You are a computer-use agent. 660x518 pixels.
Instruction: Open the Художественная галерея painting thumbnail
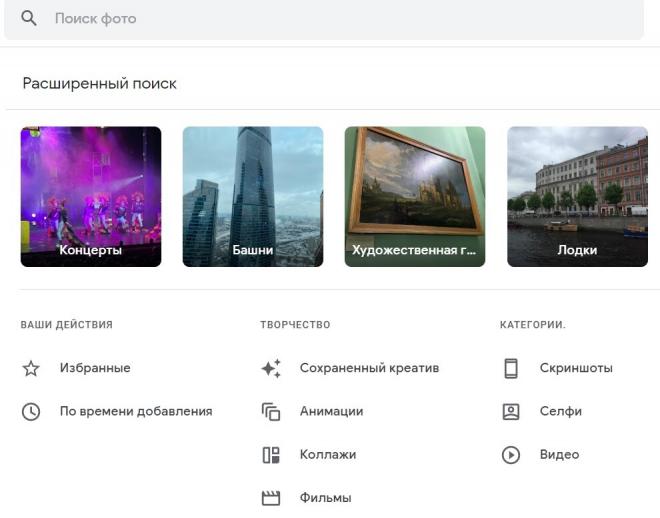pyautogui.click(x=415, y=197)
